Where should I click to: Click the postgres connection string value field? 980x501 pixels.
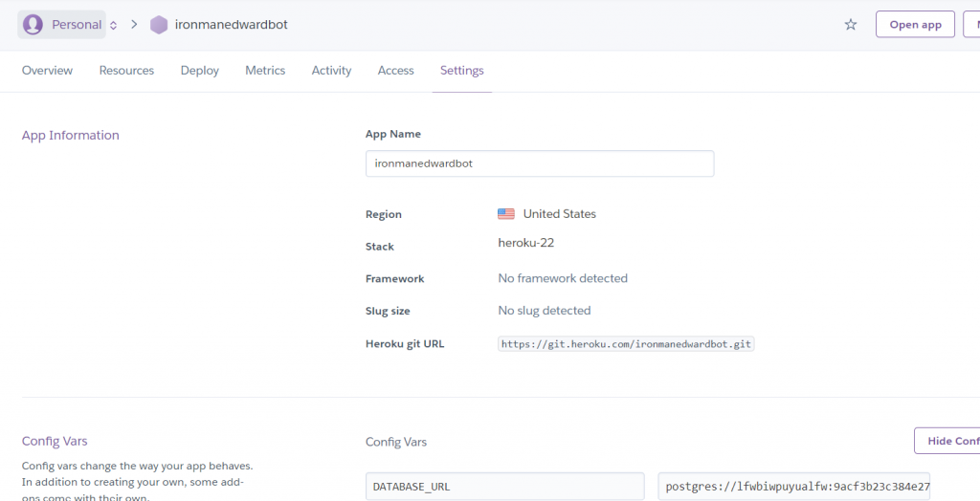[x=793, y=487]
